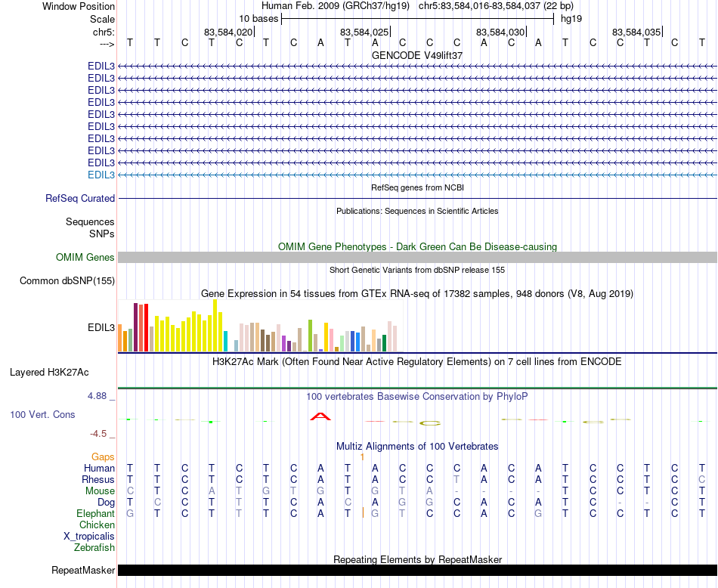Click the orange insertion bar in Elephant row
The height and width of the screenshot is (588, 718).
pos(363,513)
